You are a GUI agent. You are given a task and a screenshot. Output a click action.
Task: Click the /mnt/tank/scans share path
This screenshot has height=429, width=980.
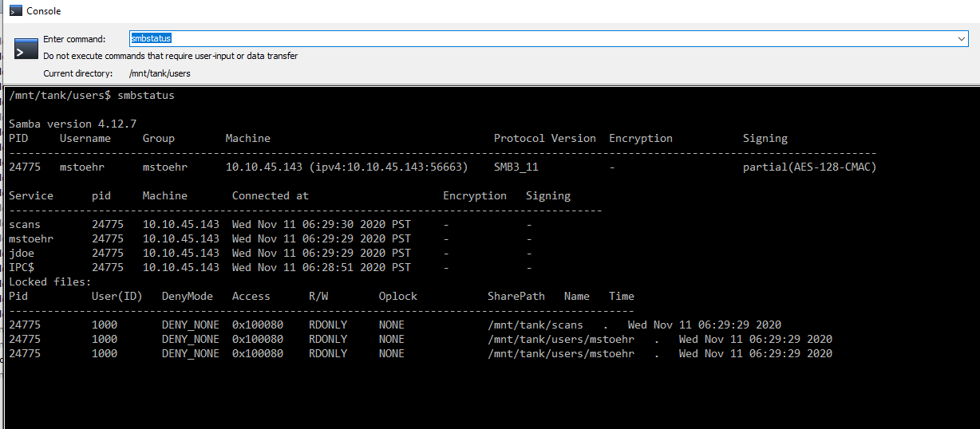coord(535,325)
